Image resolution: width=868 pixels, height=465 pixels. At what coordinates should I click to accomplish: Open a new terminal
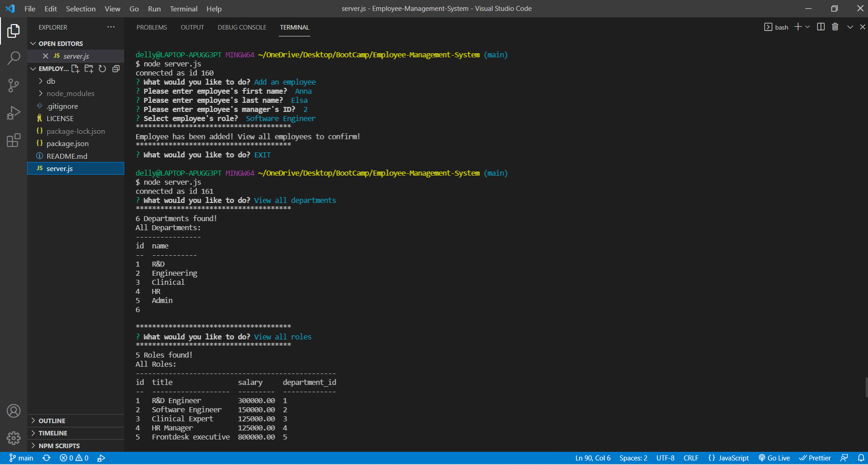coord(797,27)
